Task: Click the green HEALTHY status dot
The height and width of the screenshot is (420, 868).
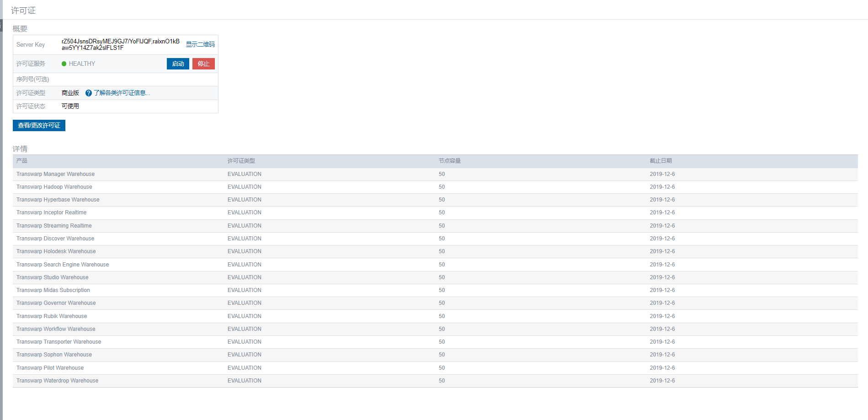Action: pyautogui.click(x=64, y=64)
